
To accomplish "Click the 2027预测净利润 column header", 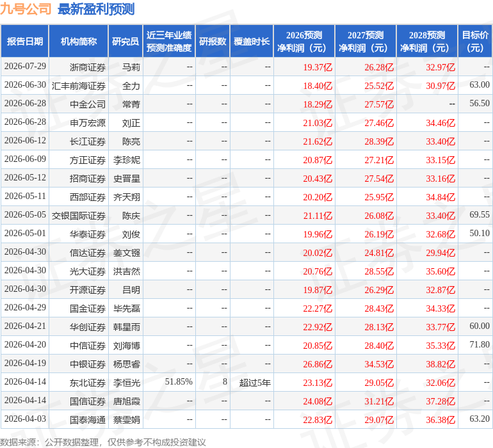I will click(366, 41).
